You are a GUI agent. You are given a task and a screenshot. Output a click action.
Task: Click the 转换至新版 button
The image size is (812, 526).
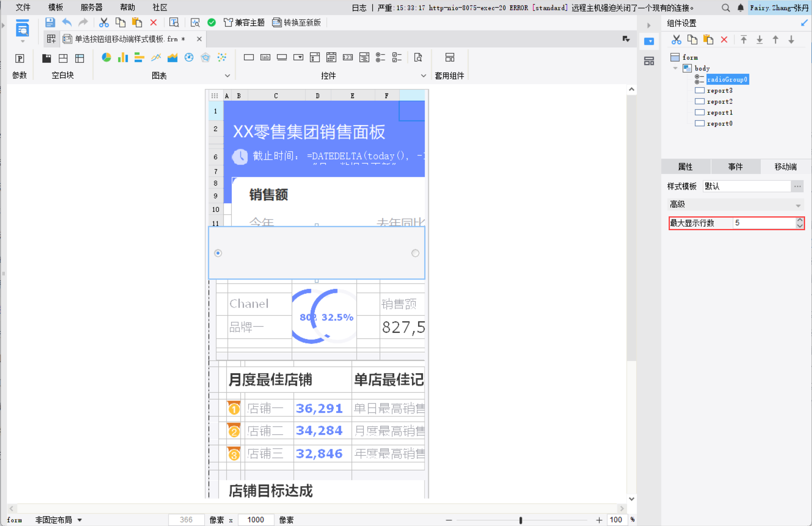[296, 22]
